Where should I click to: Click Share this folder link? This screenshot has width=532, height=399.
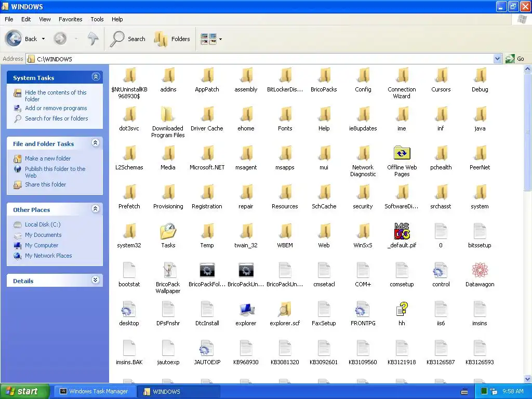[46, 184]
